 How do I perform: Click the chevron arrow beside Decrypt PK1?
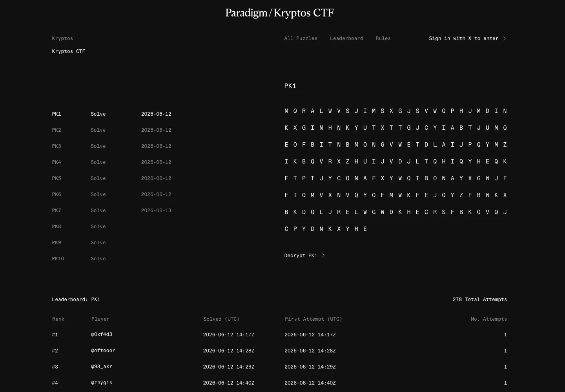pyautogui.click(x=323, y=256)
